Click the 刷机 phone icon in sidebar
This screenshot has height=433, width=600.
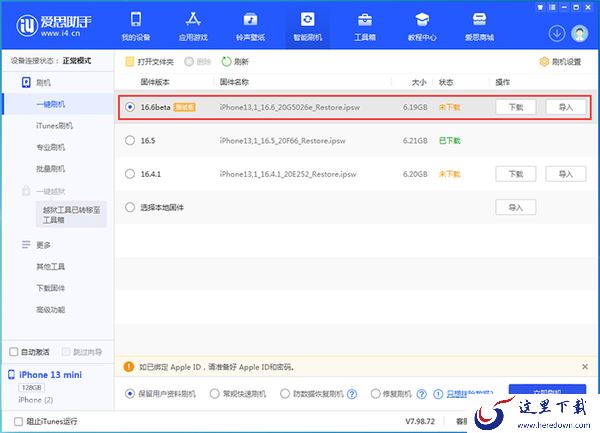pyautogui.click(x=26, y=83)
